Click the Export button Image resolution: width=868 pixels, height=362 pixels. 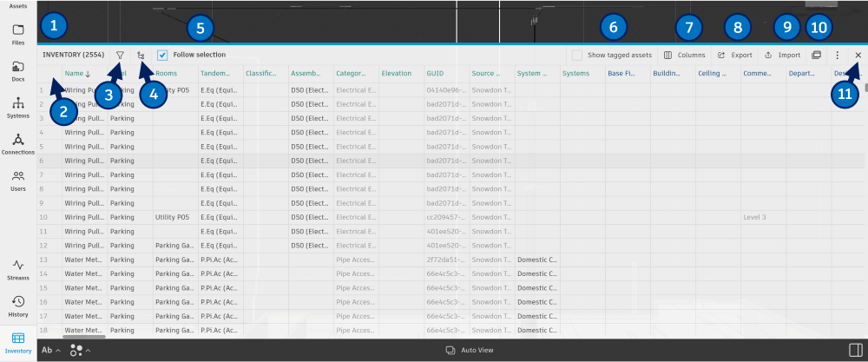(x=734, y=55)
